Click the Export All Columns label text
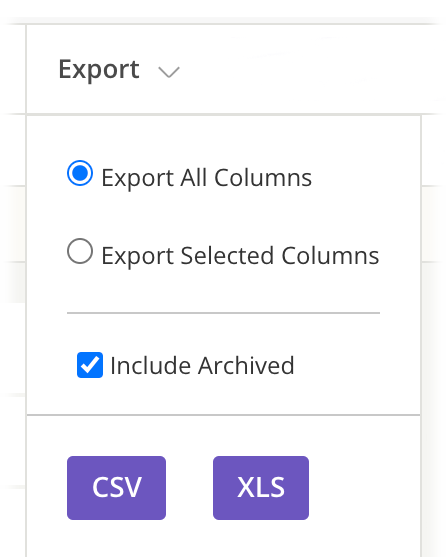The height and width of the screenshot is (557, 446). (x=207, y=178)
